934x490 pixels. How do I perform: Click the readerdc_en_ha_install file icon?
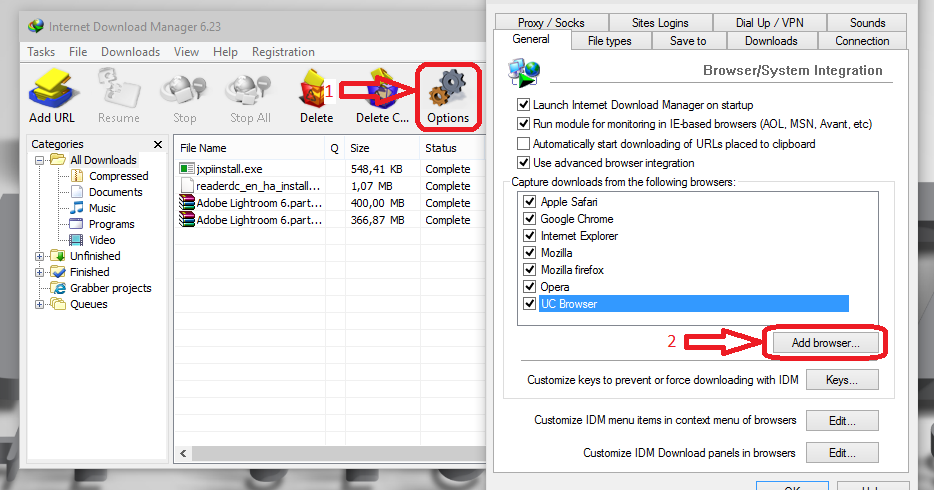(x=187, y=185)
